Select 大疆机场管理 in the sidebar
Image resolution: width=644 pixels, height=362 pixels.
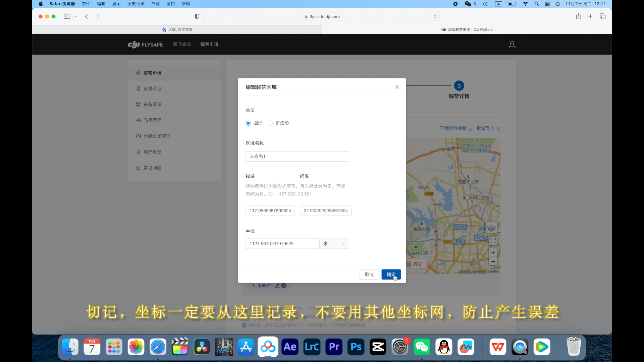click(174, 136)
